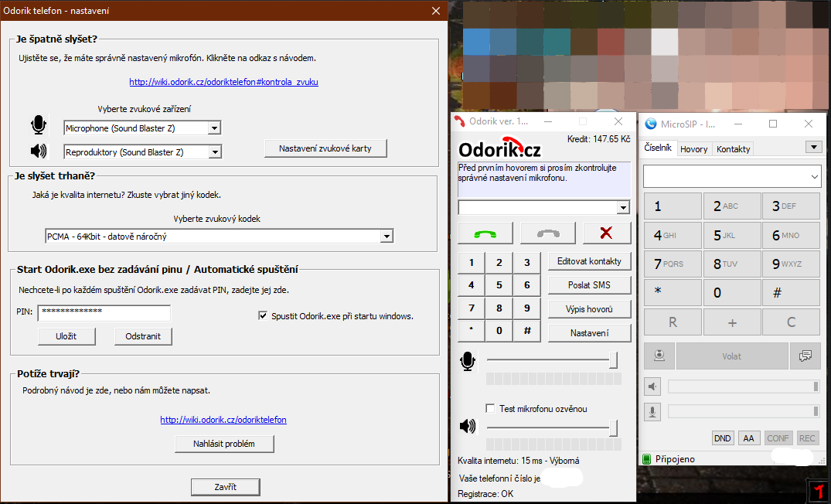Click MicroSIP microphone volume slider
The height and width of the screenshot is (504, 831).
tap(744, 411)
